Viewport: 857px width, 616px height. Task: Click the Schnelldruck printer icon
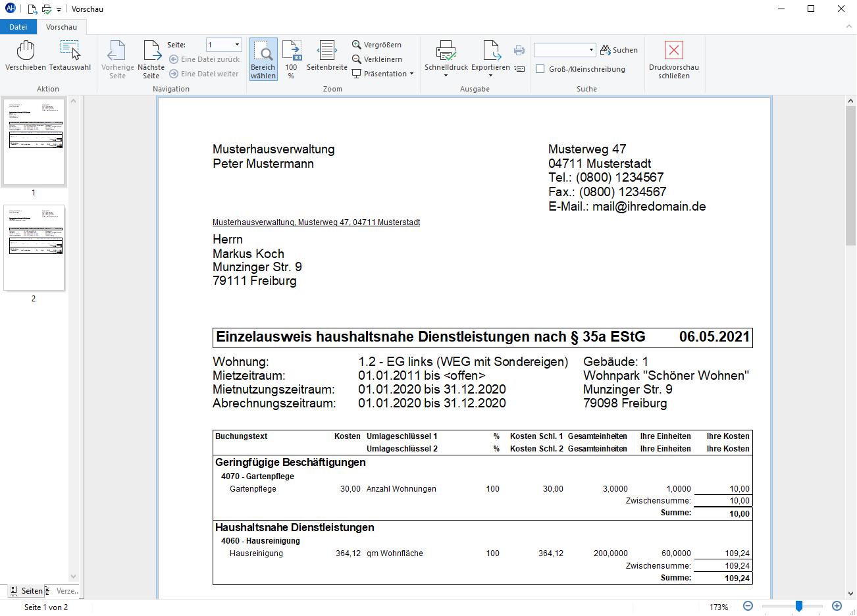pyautogui.click(x=446, y=51)
